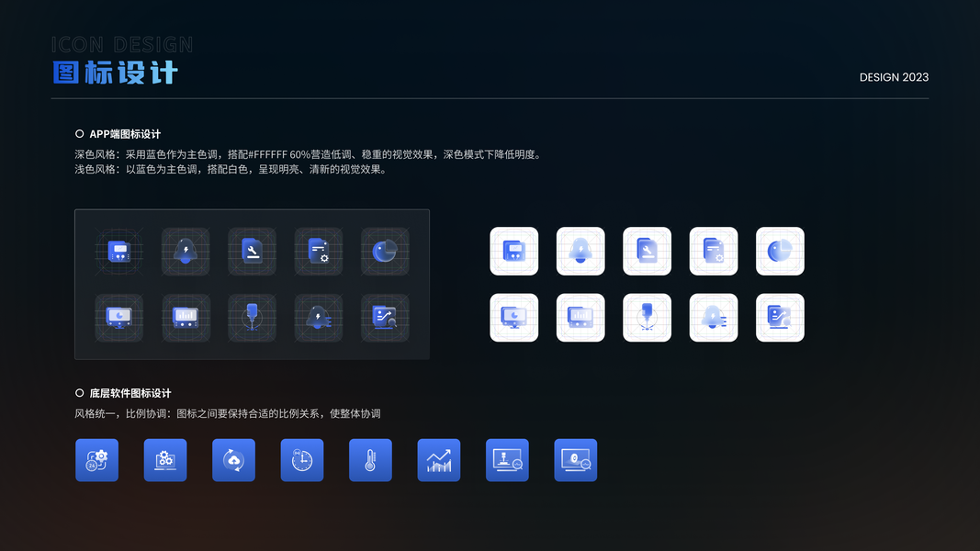Click the light-style laser nozzle icon
The height and width of the screenshot is (551, 980).
coord(647,318)
